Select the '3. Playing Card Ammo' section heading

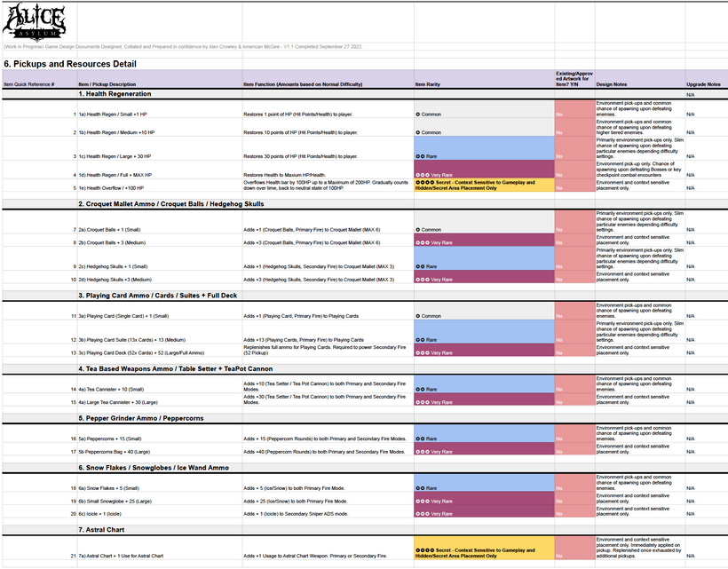tap(157, 296)
